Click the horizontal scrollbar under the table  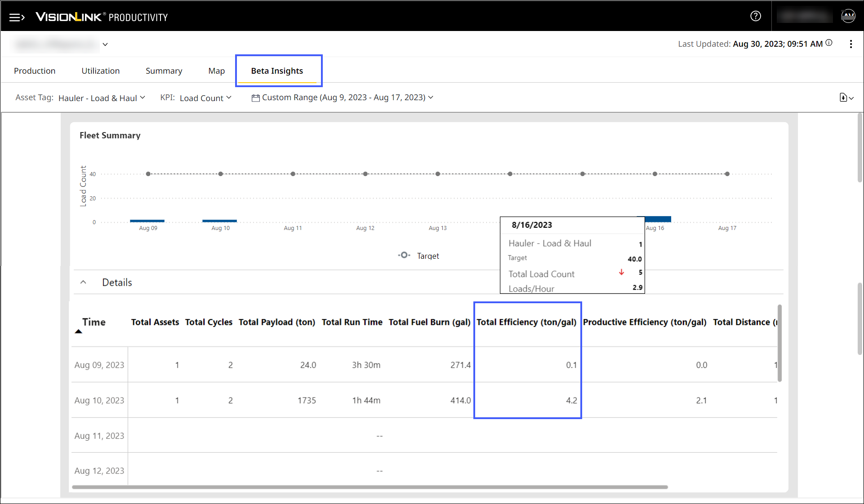[x=370, y=487]
